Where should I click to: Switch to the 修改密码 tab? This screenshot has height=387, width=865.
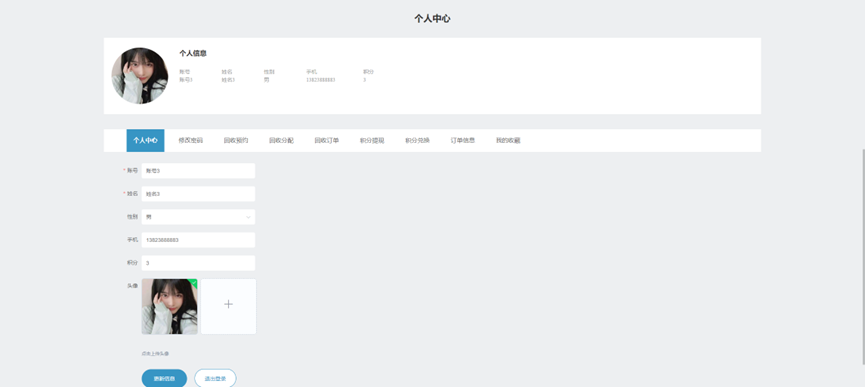coord(190,141)
